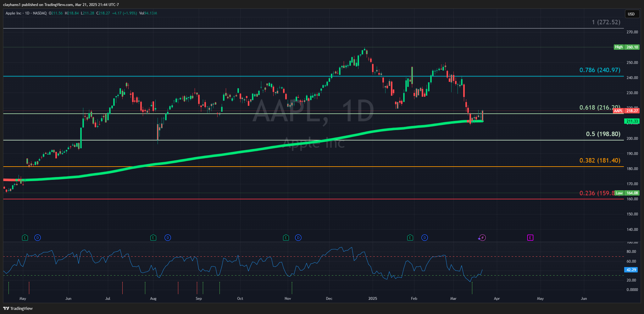Click the earnings E marker near Feb
644x314 pixels.
pos(410,237)
